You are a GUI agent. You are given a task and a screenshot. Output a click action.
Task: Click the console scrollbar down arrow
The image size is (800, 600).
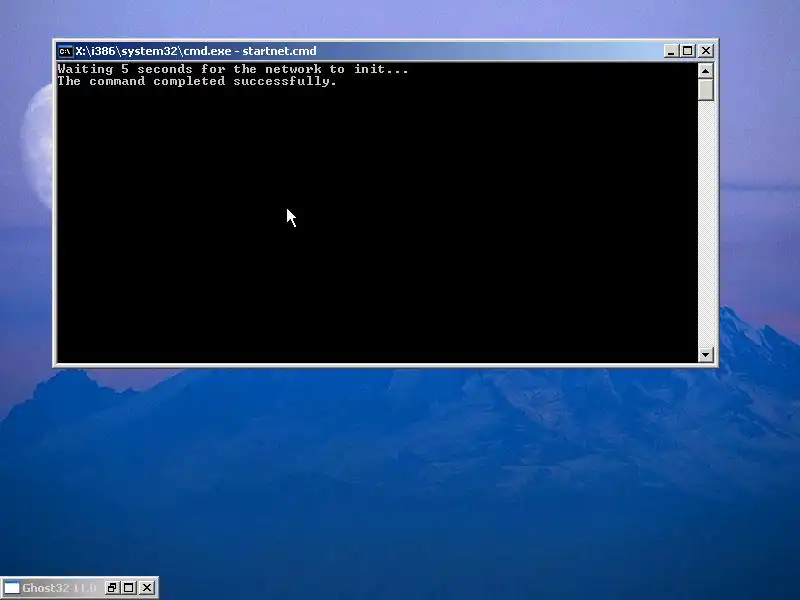point(706,355)
